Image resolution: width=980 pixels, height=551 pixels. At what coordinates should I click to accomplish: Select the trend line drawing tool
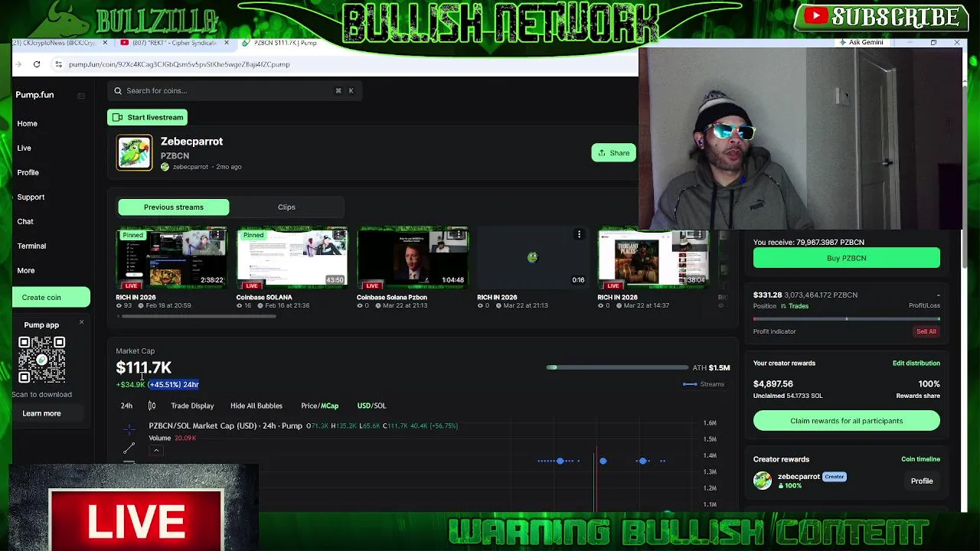point(129,448)
